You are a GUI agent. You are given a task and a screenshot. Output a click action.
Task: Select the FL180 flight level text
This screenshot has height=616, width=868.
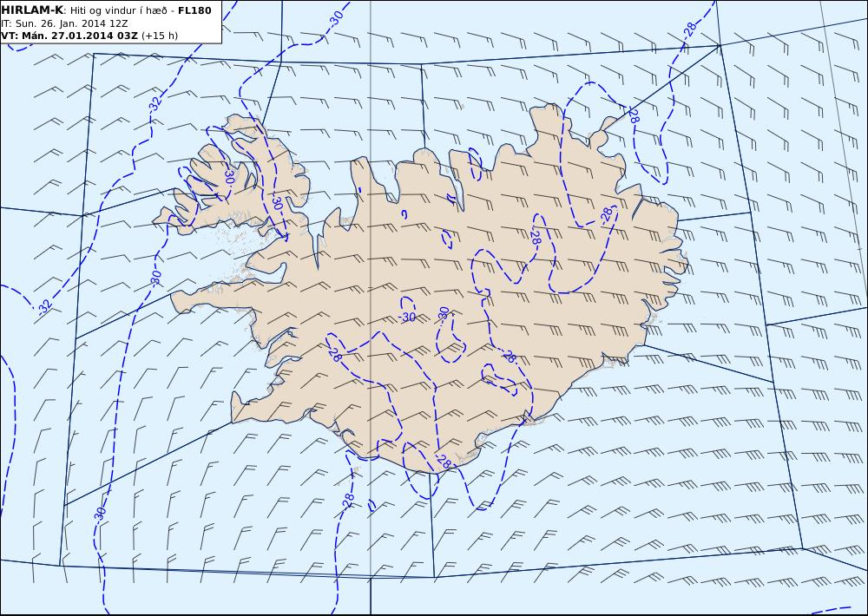pyautogui.click(x=194, y=10)
